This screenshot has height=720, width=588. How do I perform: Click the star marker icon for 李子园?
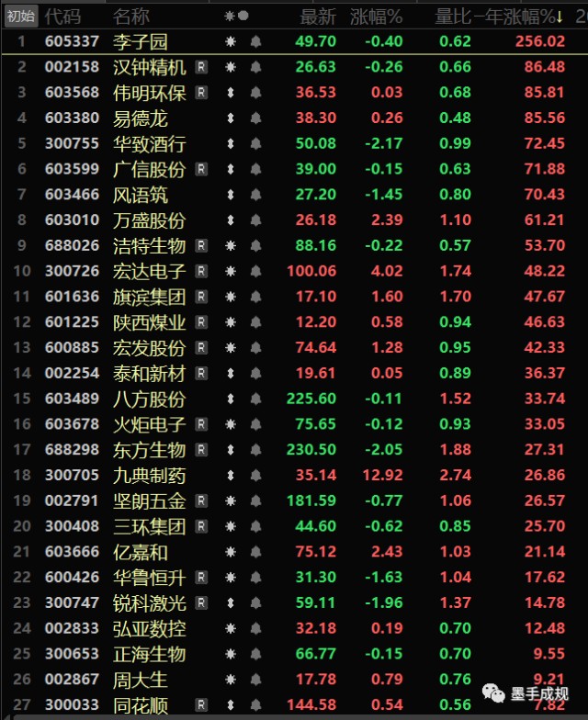[x=231, y=42]
